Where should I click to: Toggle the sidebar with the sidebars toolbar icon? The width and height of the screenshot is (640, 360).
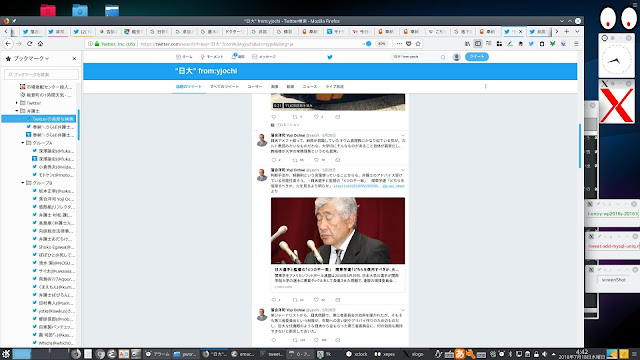click(x=478, y=44)
